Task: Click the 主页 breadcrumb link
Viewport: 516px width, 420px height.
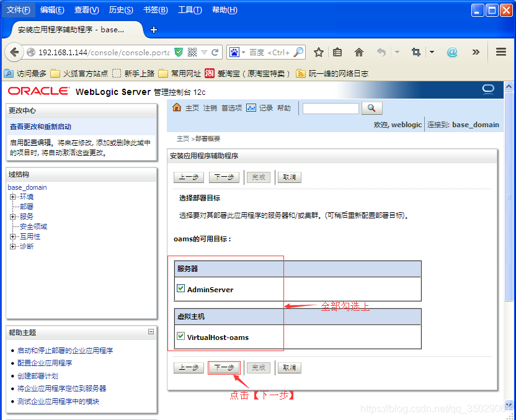Action: pos(182,138)
